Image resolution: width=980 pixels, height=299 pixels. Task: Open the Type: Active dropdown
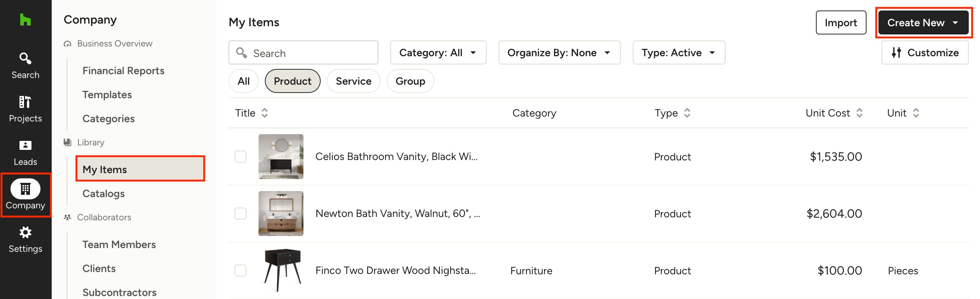coord(678,53)
